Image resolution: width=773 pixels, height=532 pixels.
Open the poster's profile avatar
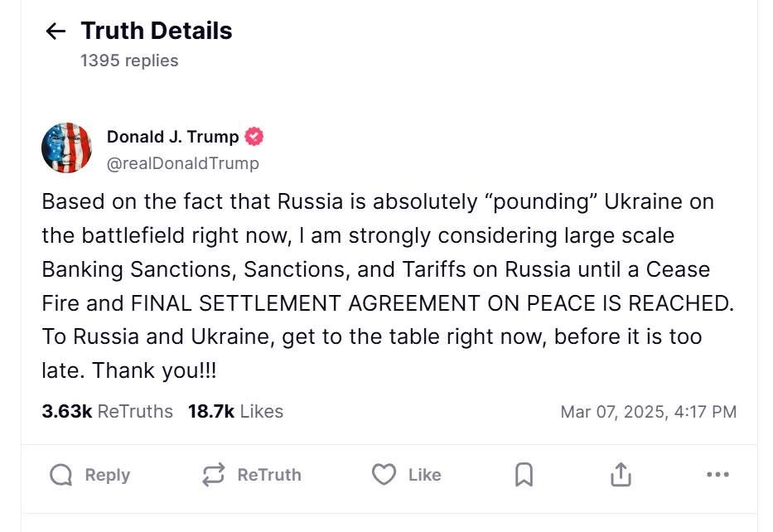66,148
